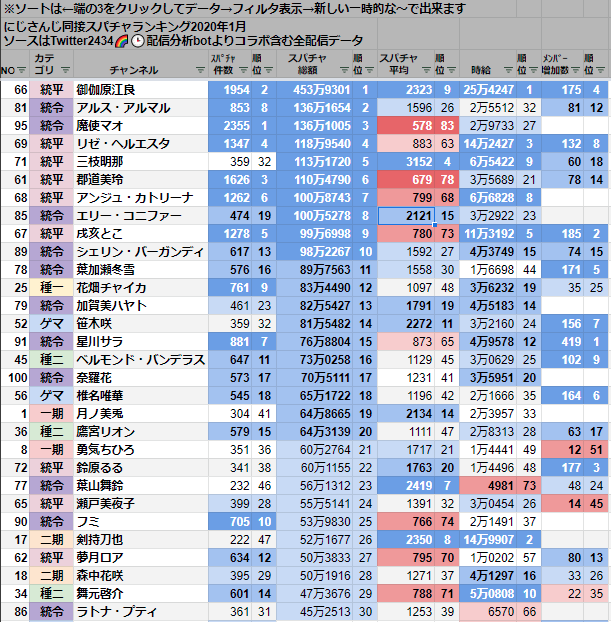Select the active cell containing 2121

(x=406, y=216)
